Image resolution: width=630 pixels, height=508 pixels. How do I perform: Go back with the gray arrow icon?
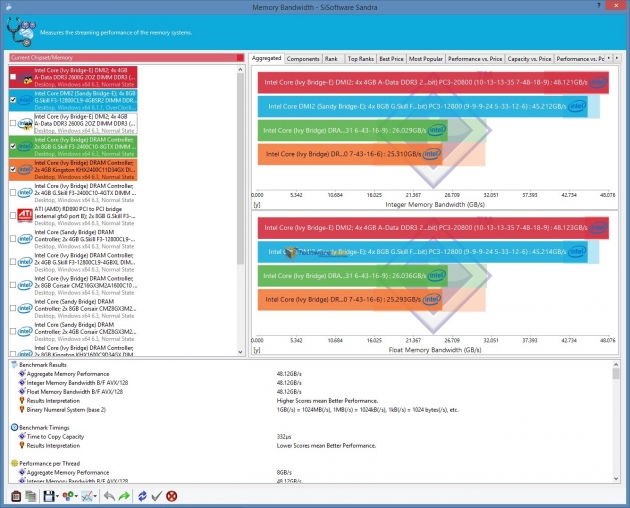click(109, 496)
